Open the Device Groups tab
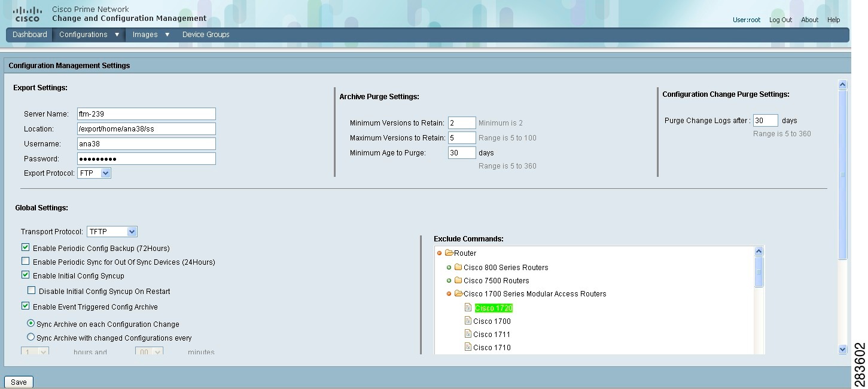The width and height of the screenshot is (868, 389). (x=206, y=35)
